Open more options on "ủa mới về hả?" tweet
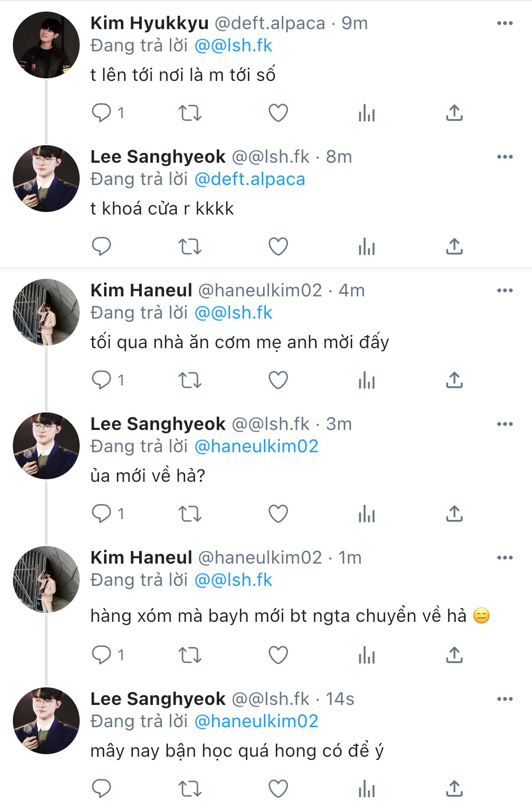The height and width of the screenshot is (809, 532). pos(505,424)
